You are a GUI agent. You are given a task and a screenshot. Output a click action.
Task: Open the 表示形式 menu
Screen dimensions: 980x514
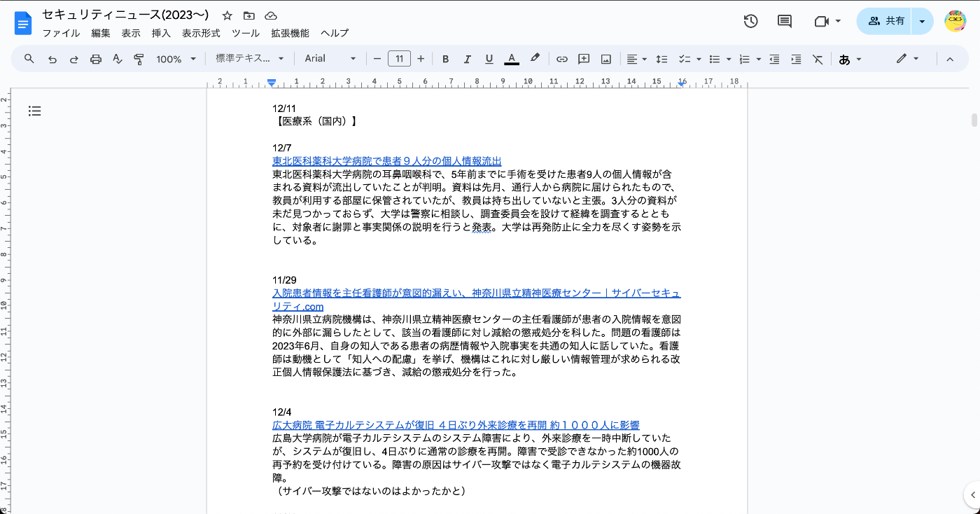(201, 33)
